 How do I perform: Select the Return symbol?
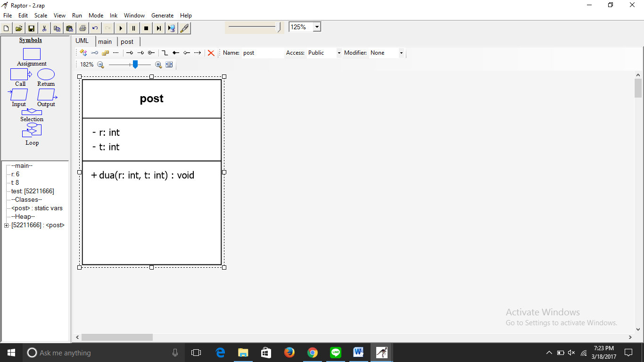coord(46,78)
